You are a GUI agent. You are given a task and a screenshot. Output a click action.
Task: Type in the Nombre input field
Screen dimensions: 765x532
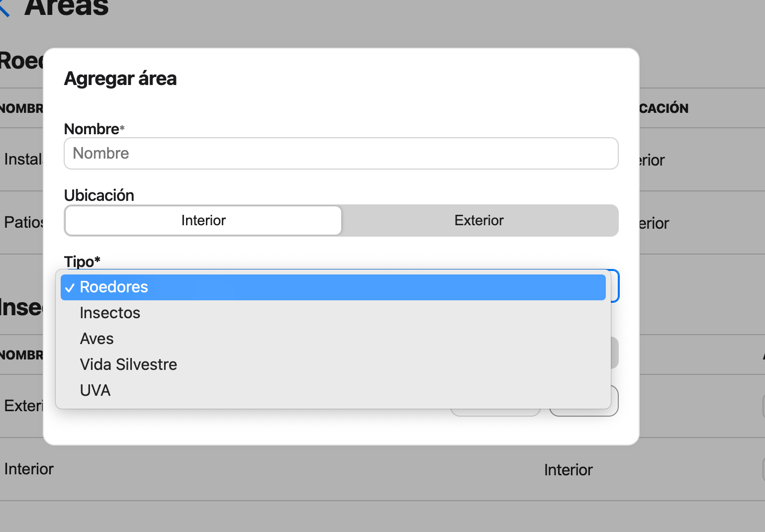tap(341, 153)
